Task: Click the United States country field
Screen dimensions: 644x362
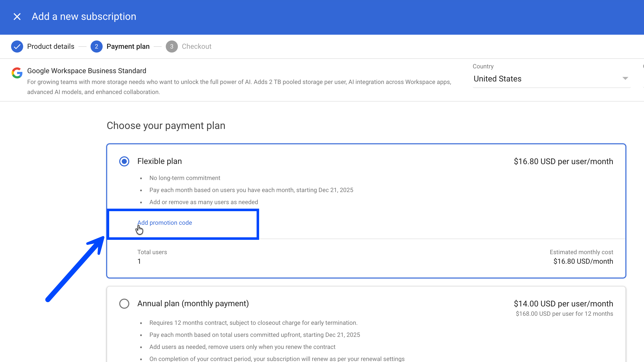Action: coord(497,79)
